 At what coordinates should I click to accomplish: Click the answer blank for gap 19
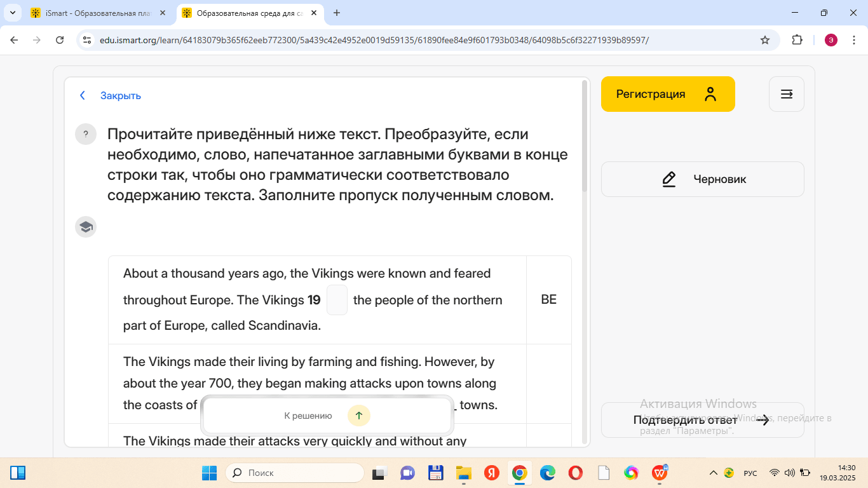(x=337, y=300)
